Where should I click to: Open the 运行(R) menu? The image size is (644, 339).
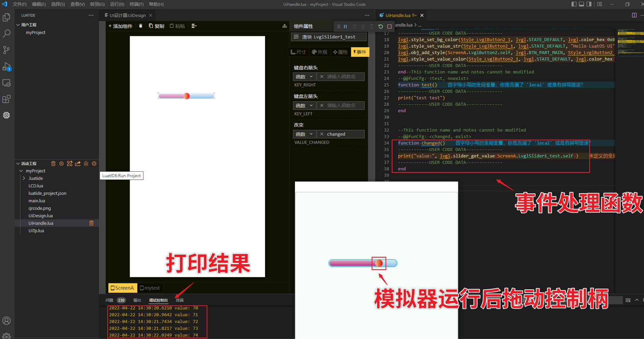click(117, 4)
